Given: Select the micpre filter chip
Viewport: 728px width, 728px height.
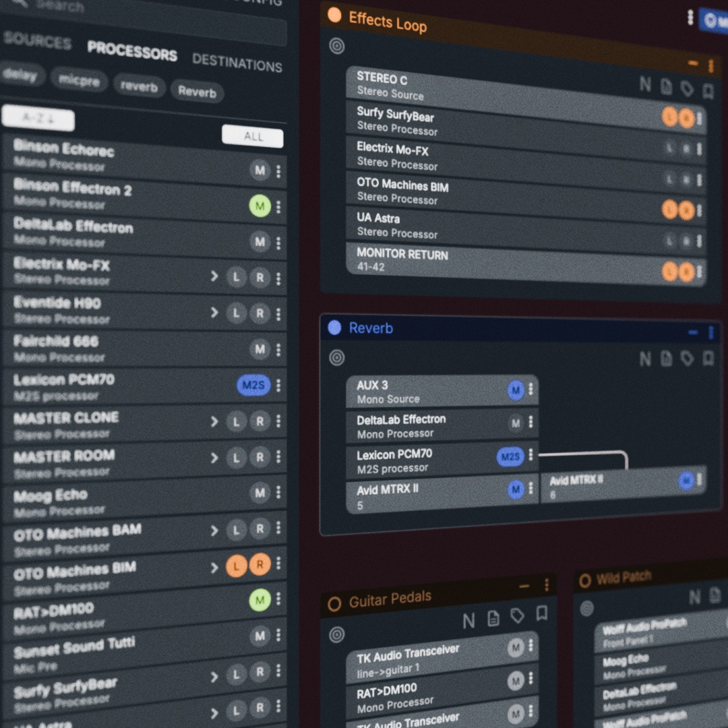Looking at the screenshot, I should click(x=80, y=81).
